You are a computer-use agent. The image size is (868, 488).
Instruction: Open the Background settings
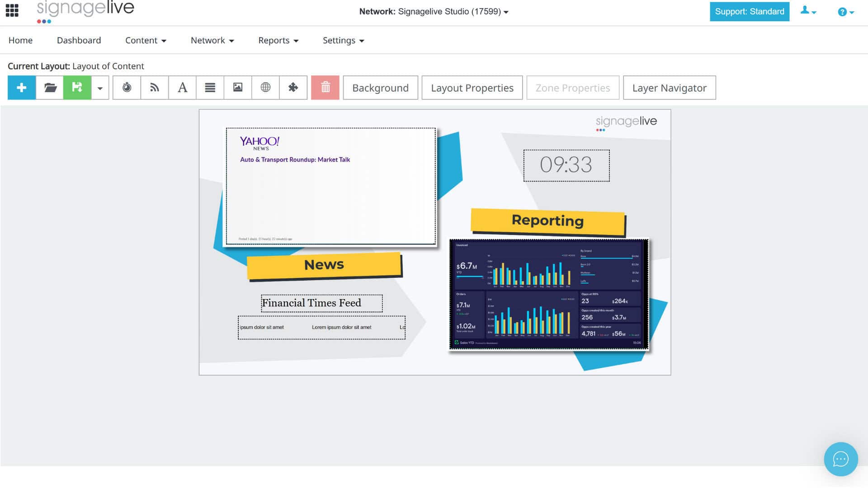coord(380,88)
